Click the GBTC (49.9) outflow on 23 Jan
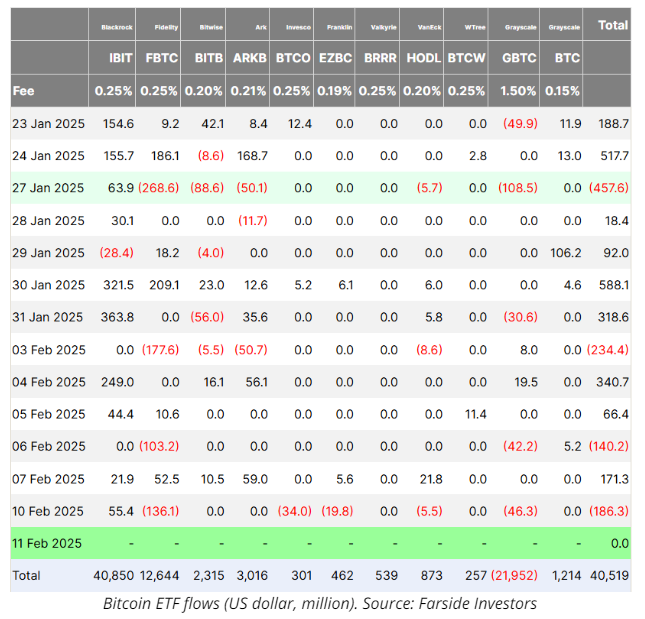The width and height of the screenshot is (645, 619). point(520,123)
